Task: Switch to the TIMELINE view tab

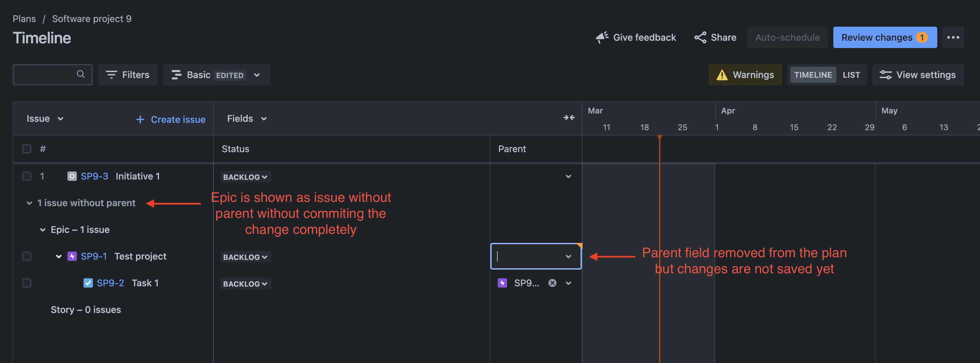Action: 813,75
